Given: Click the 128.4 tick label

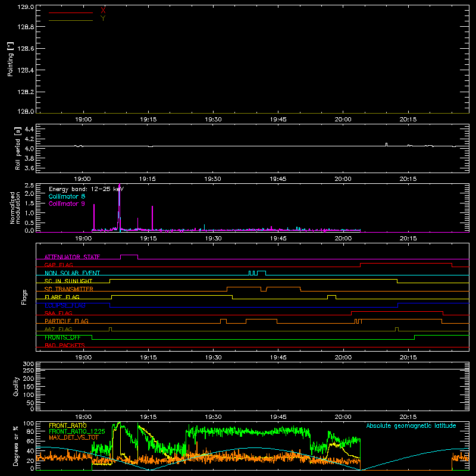Looking at the screenshot, I should coord(26,70).
